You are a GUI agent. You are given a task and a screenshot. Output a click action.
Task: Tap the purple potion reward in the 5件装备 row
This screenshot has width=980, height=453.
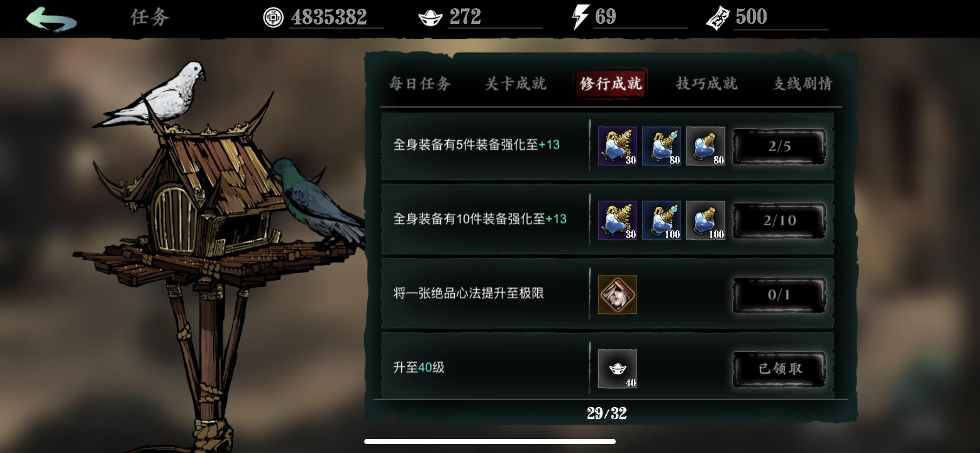(x=617, y=146)
